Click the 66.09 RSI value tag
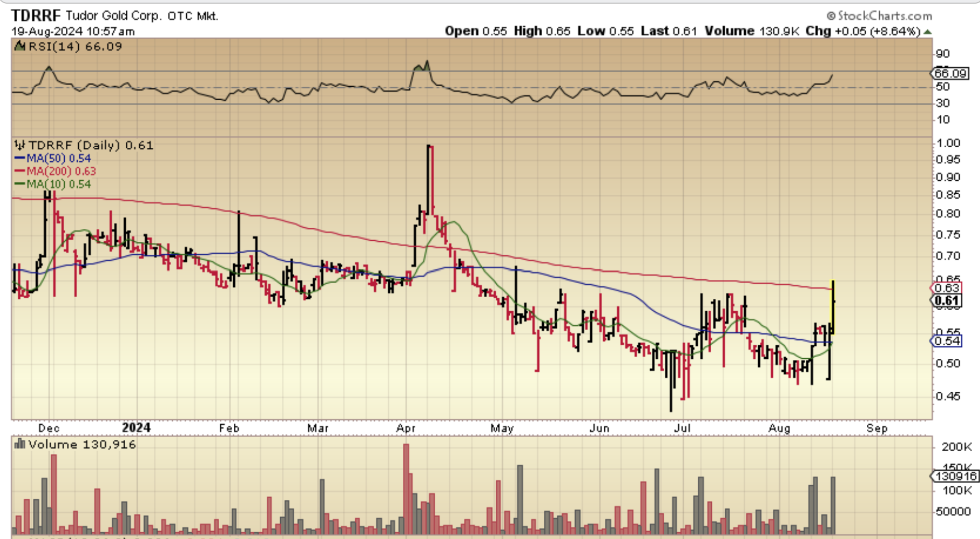 click(950, 73)
